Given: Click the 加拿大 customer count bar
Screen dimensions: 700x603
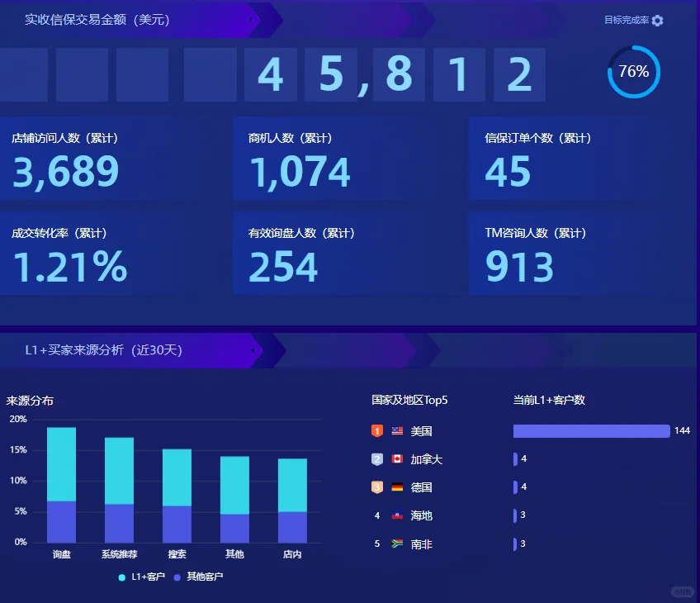Looking at the screenshot, I should point(516,459).
